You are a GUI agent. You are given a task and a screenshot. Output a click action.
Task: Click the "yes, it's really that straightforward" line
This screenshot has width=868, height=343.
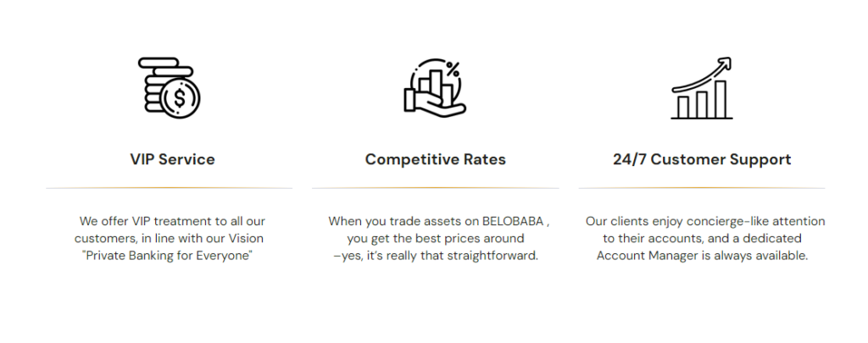[437, 256]
